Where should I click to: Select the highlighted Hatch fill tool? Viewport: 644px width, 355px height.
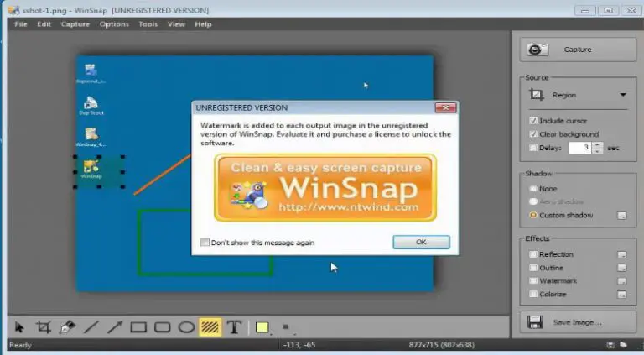coord(210,327)
